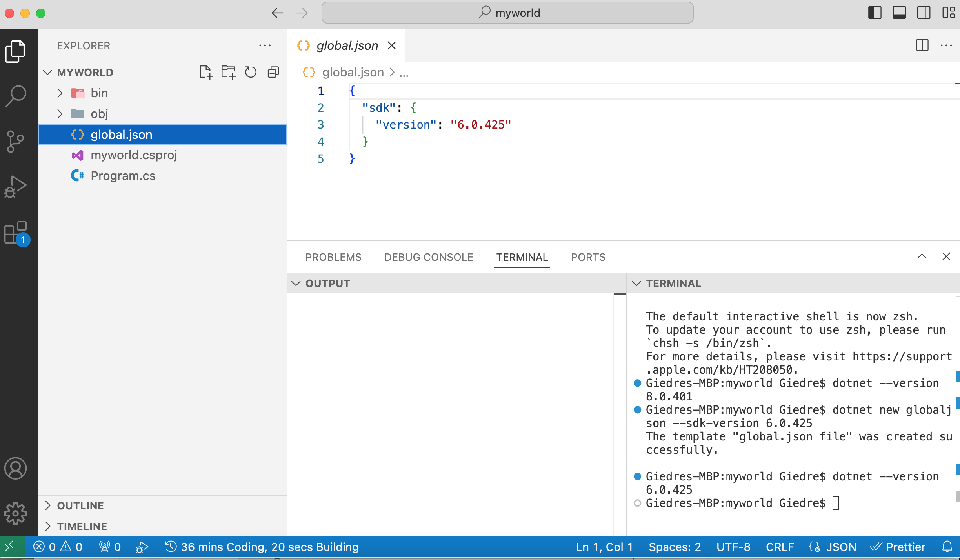The image size is (960, 560).
Task: Open the Search view
Action: pos(16,96)
